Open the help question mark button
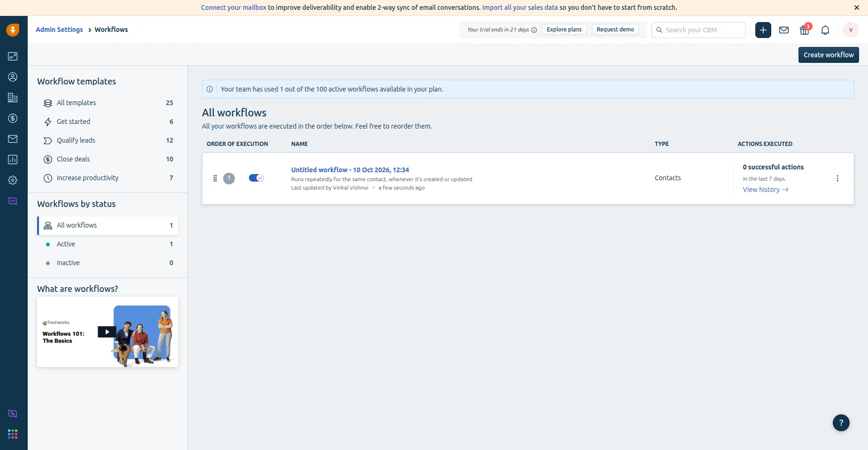868x450 pixels. point(841,423)
